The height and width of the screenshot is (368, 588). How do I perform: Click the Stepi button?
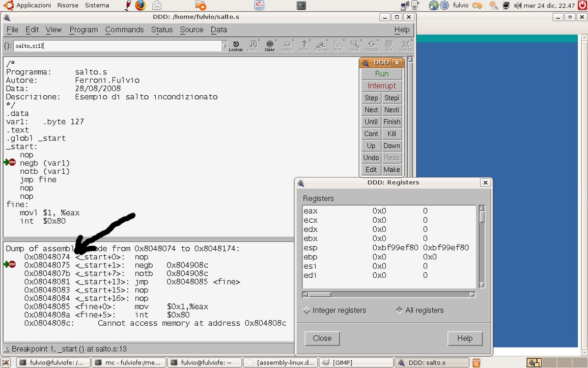392,98
